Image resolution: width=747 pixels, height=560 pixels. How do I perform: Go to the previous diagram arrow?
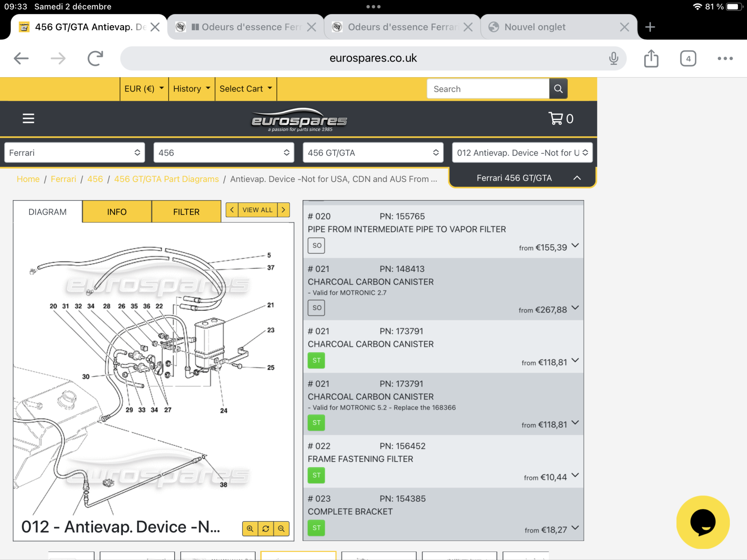(x=232, y=210)
